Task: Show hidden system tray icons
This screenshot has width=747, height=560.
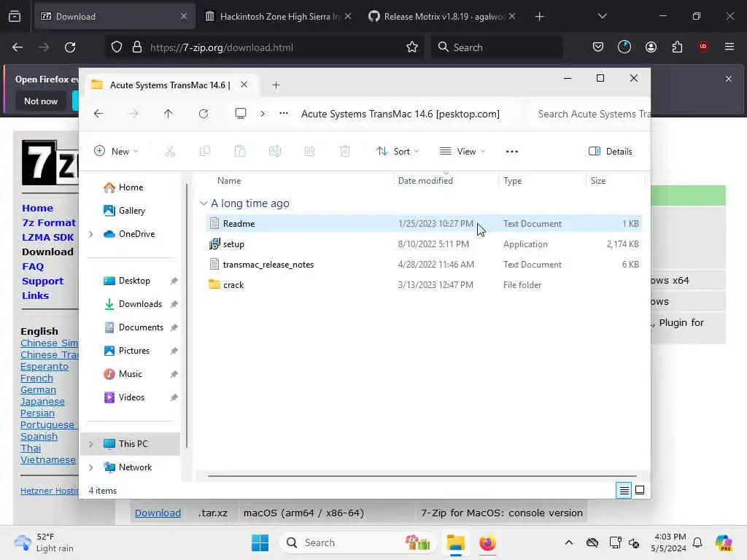Action: [569, 542]
